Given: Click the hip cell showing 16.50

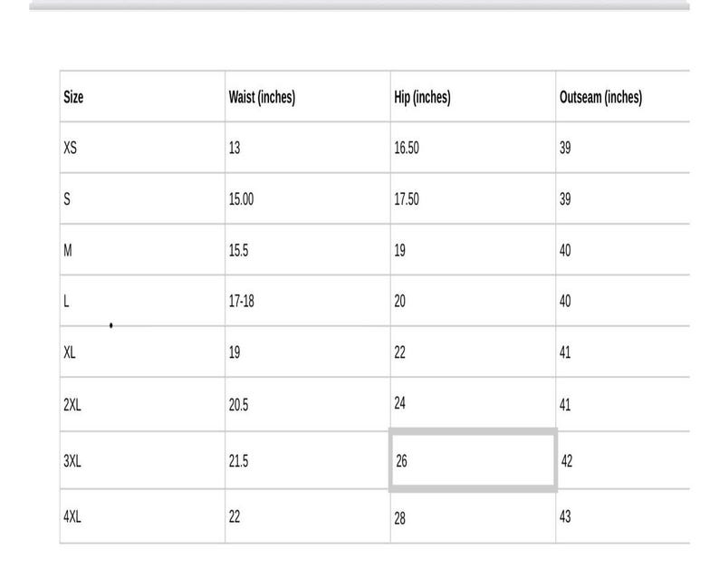Looking at the screenshot, I should point(474,148).
